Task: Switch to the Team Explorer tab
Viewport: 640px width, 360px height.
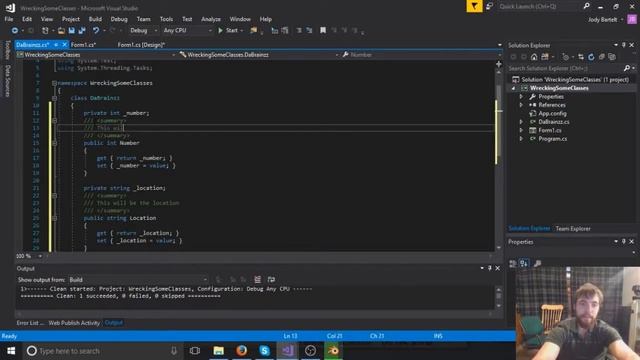Action: pos(573,229)
